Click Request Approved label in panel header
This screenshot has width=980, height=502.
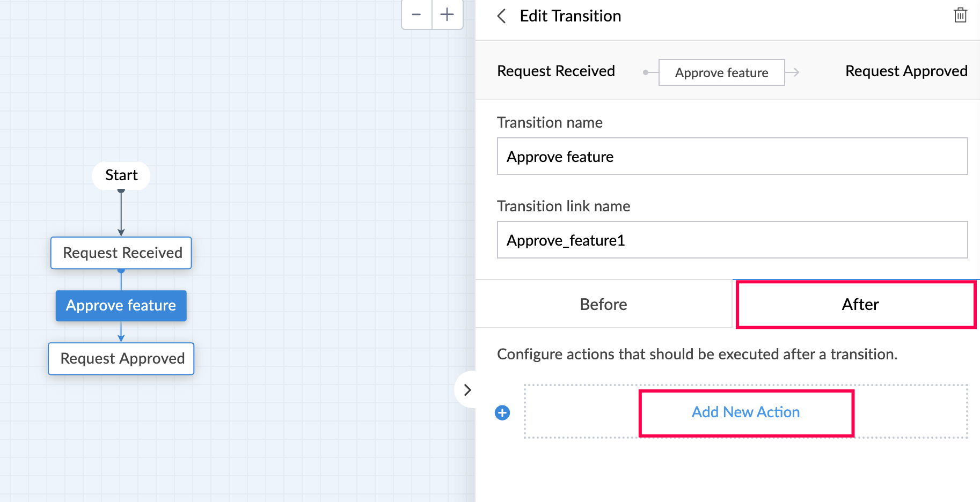coord(906,71)
